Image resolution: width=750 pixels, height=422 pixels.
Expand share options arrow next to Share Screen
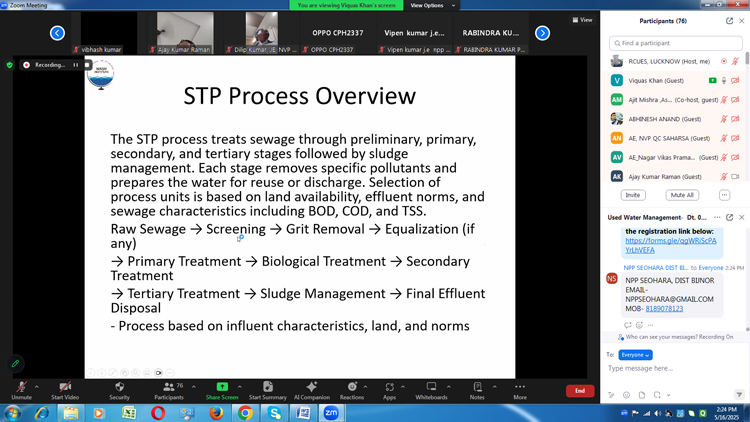click(240, 387)
